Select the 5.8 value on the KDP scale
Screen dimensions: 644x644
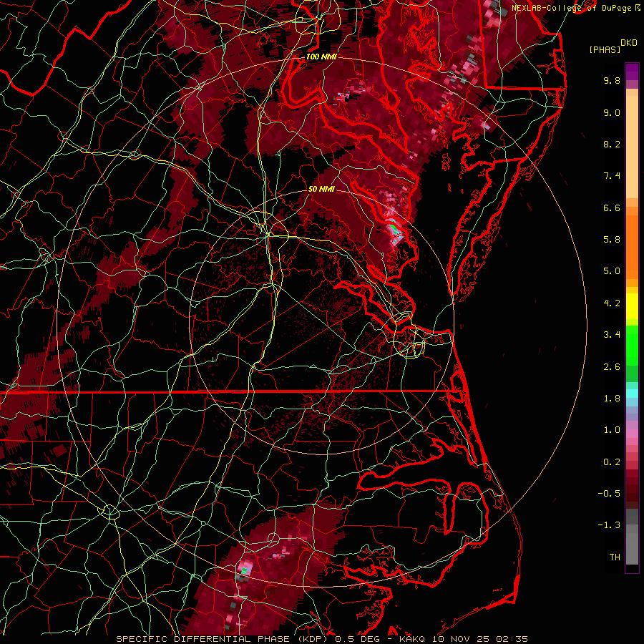point(612,240)
